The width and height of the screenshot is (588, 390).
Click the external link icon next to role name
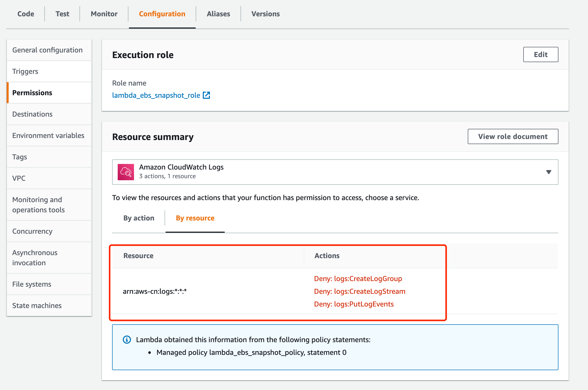tap(205, 95)
